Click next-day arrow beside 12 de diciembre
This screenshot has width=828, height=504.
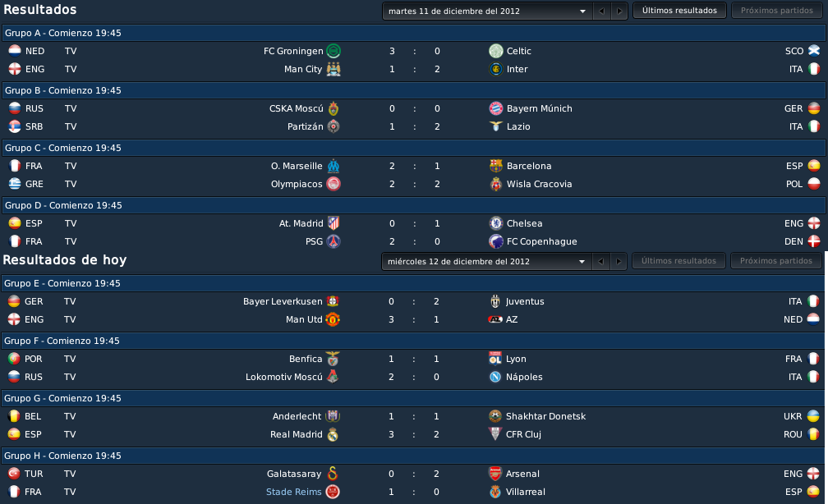(619, 261)
